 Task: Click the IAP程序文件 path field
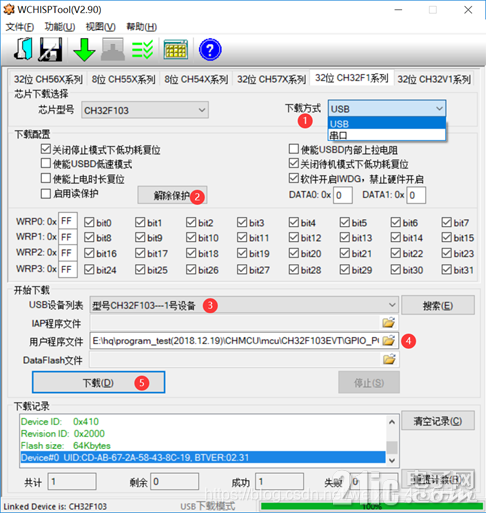[x=235, y=323]
